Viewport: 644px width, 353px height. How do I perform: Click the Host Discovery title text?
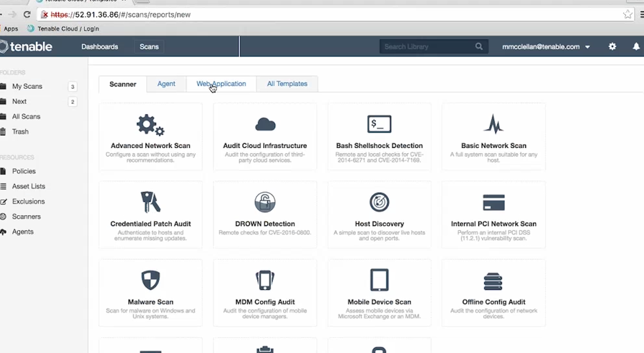click(x=379, y=224)
